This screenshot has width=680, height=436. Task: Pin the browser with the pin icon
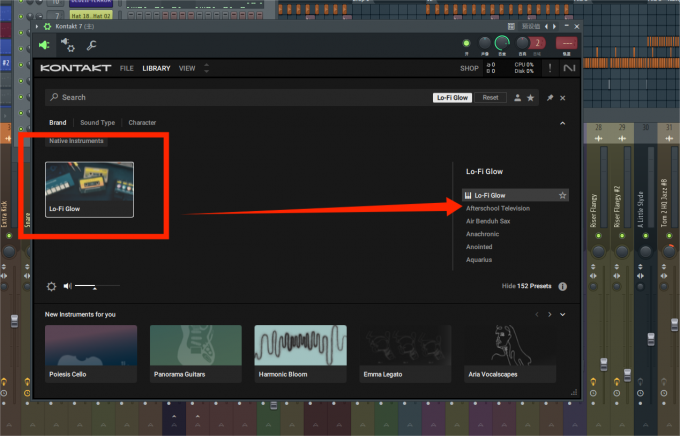550,98
